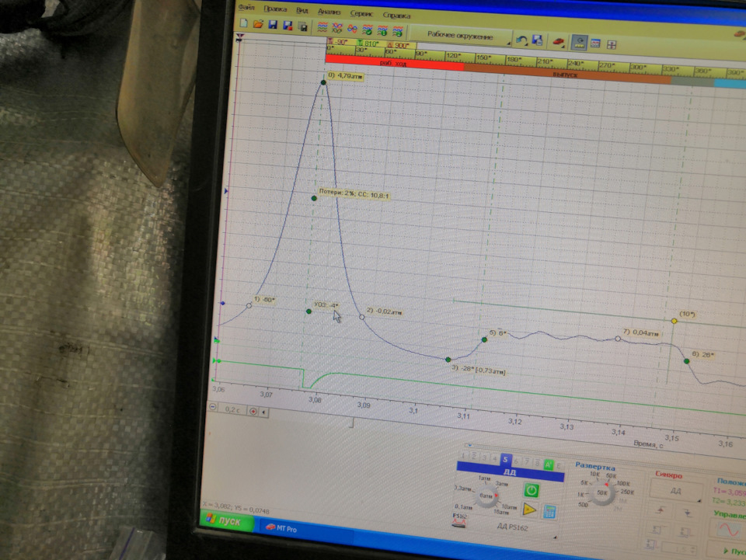Select falling-edge sync trigger icon
The width and height of the screenshot is (746, 560).
click(x=688, y=513)
